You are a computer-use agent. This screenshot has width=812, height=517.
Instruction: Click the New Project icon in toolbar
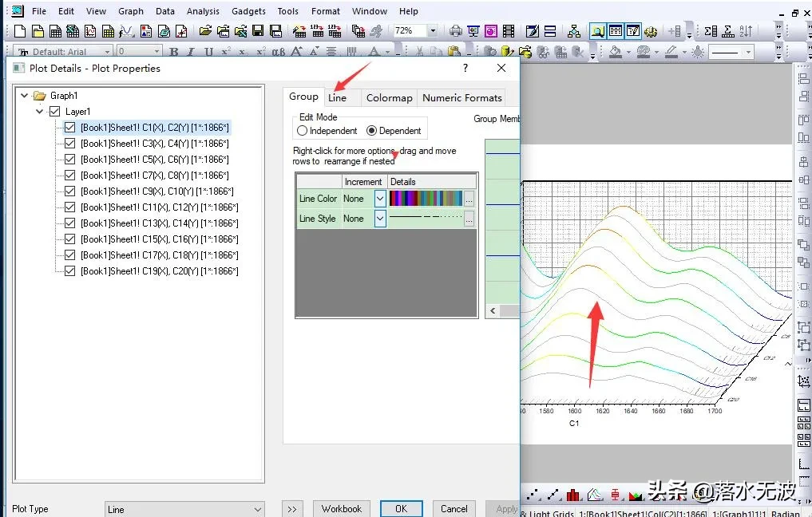click(20, 31)
